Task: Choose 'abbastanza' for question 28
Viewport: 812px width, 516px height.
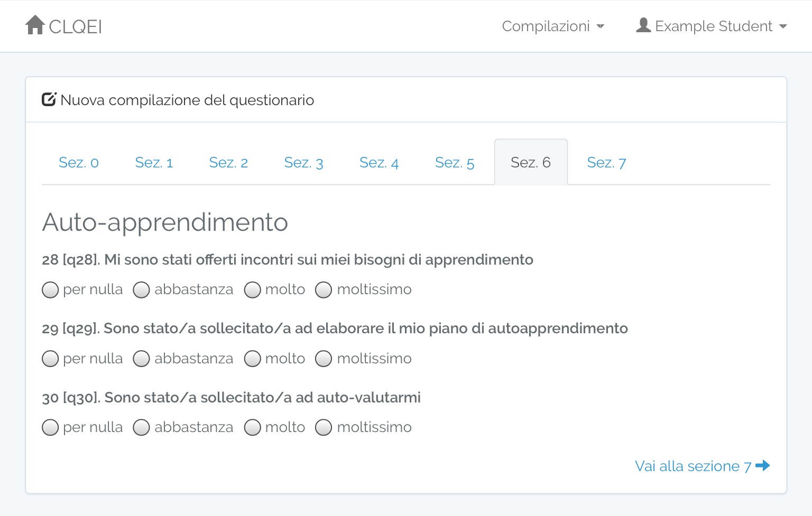Action: [141, 290]
